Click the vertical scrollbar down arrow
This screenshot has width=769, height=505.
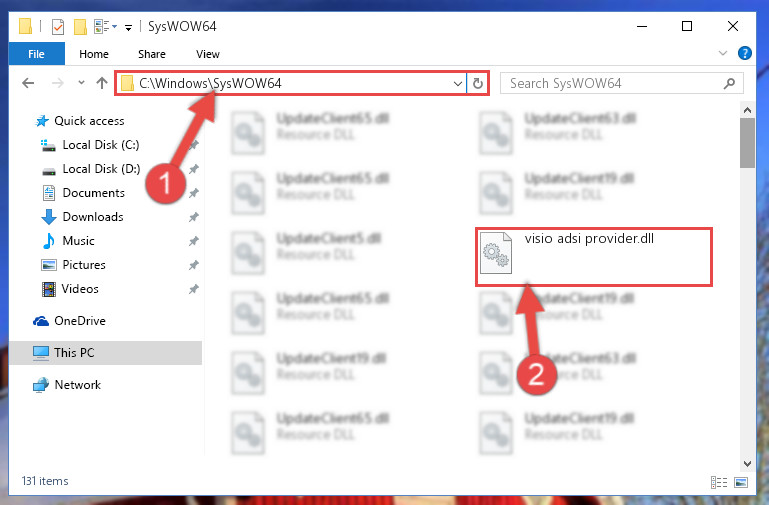pyautogui.click(x=747, y=463)
